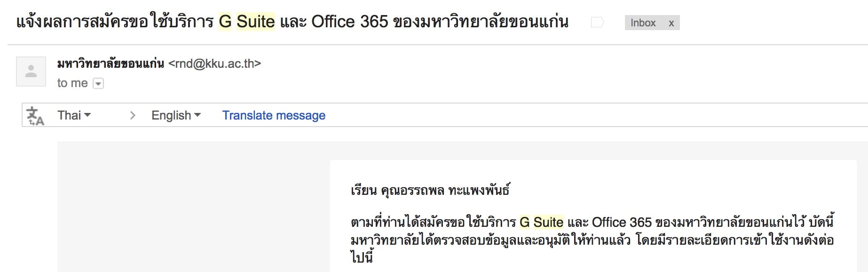This screenshot has width=868, height=272.
Task: Click the "to me" recipient text
Action: point(72,83)
